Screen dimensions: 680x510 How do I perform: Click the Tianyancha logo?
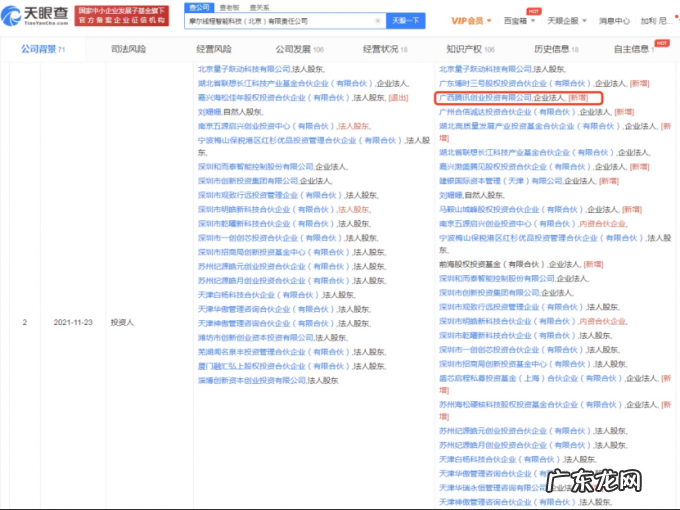(35, 15)
